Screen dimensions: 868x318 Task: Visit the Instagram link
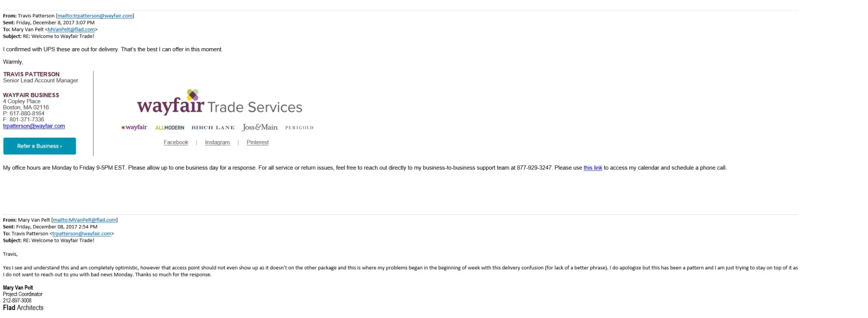click(217, 143)
